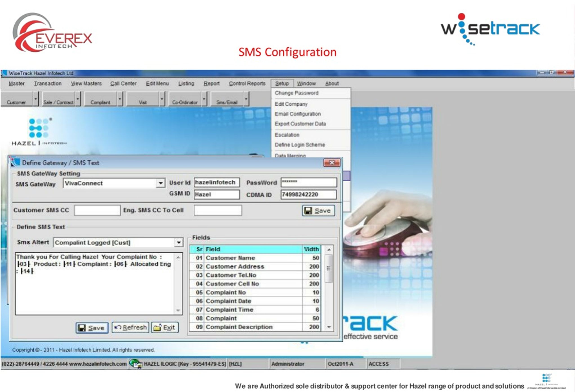The image size is (575, 392).
Task: Open the Call Center menu
Action: tap(123, 83)
